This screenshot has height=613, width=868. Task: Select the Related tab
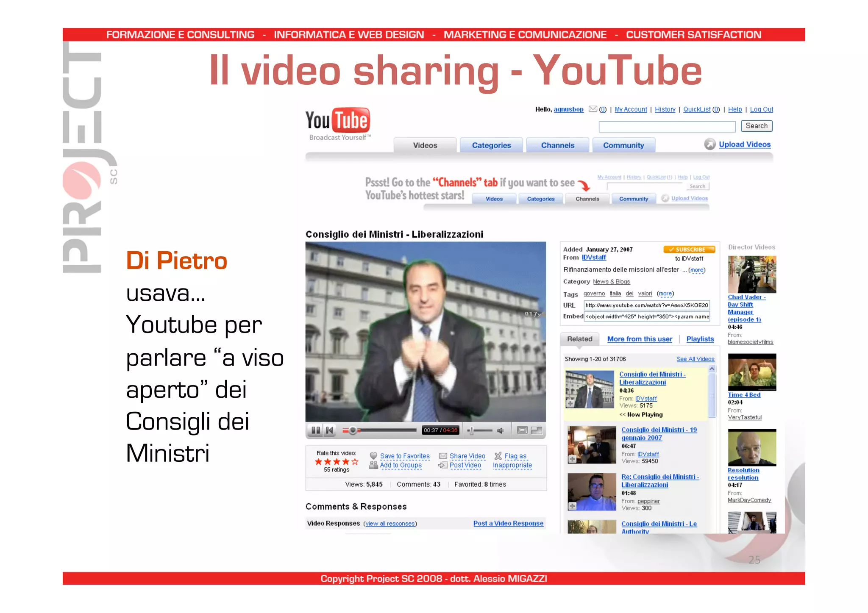tap(580, 339)
